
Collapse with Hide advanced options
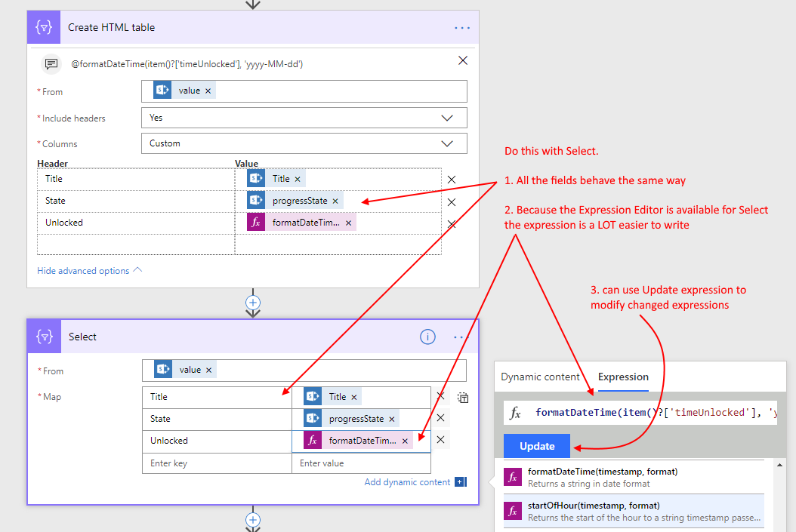point(89,271)
